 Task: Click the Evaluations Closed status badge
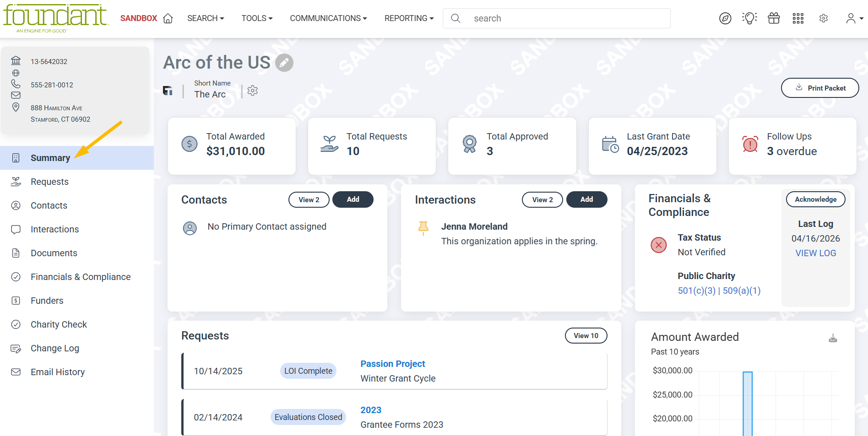pos(308,417)
